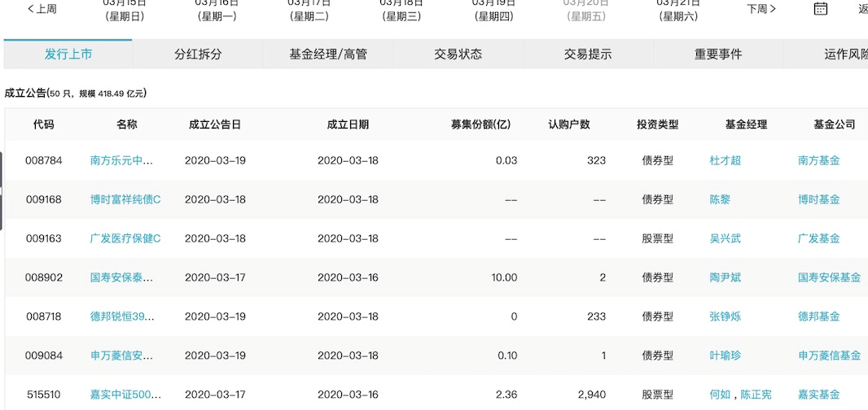Open fund link 广发医疗保健C
868x410 pixels.
(x=125, y=238)
